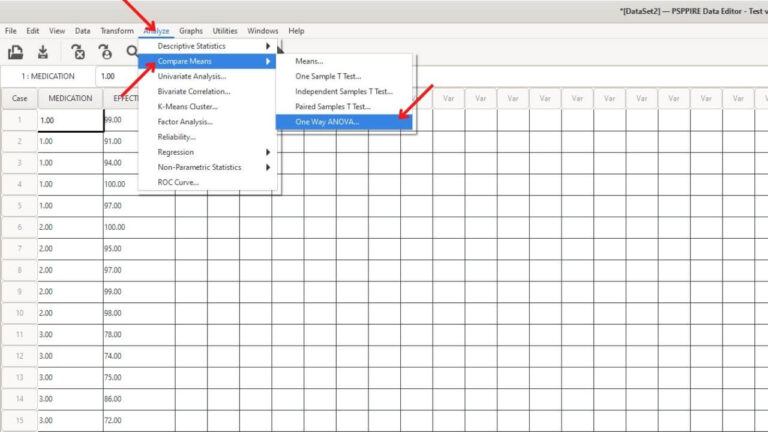Click the 72.00 value in row 15
Viewport: 768px width, 432px height.
pyautogui.click(x=113, y=420)
